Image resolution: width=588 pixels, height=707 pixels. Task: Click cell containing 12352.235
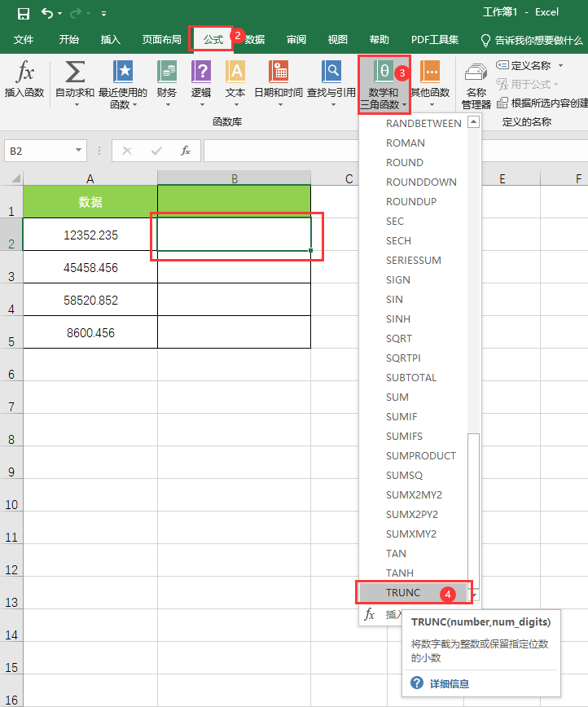(90, 235)
